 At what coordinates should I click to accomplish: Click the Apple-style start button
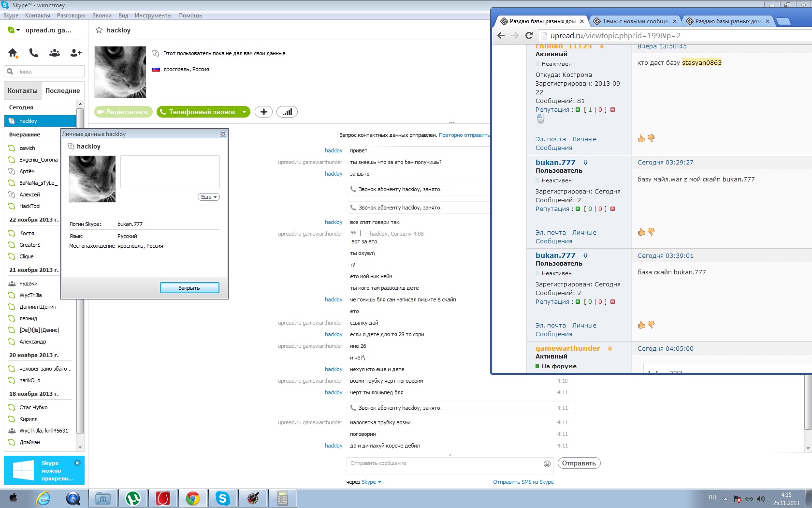click(14, 498)
